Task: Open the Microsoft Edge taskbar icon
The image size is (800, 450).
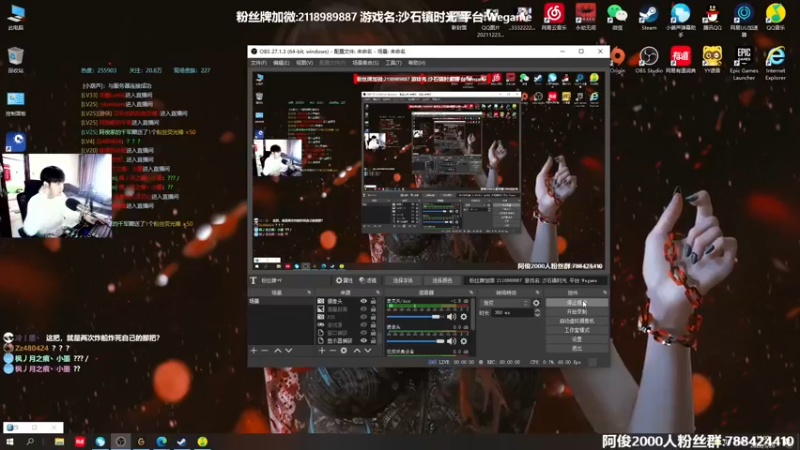Action: [161, 442]
